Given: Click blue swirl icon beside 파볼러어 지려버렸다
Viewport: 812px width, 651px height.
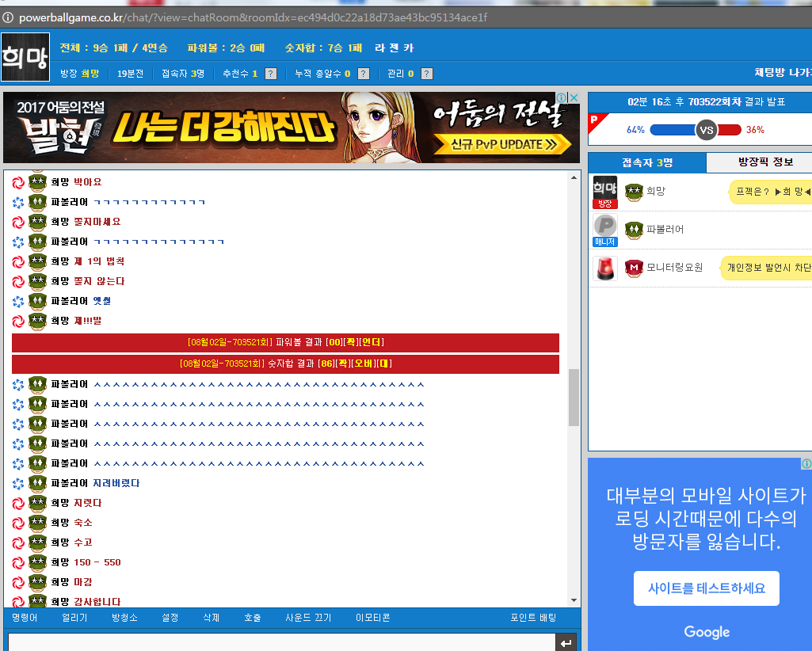Looking at the screenshot, I should [x=18, y=483].
